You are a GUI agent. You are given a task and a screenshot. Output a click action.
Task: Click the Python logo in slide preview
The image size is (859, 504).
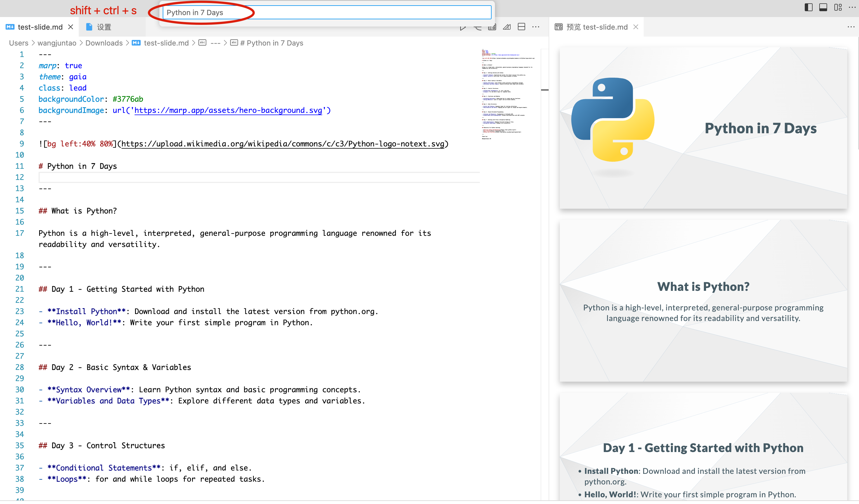pos(613,120)
